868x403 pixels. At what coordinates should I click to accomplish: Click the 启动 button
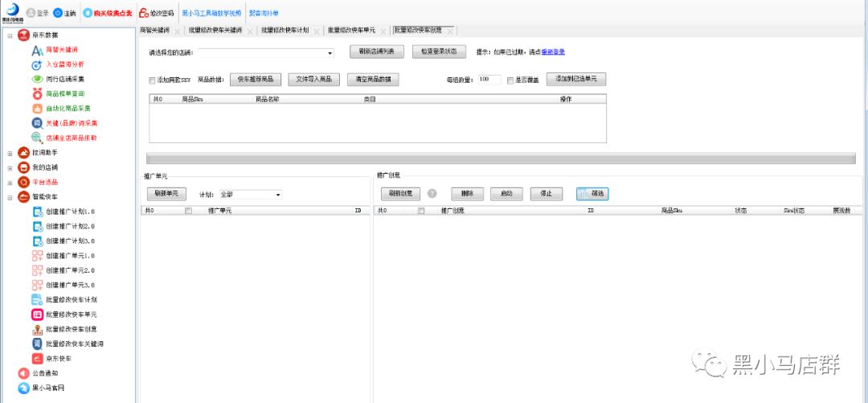(x=506, y=194)
